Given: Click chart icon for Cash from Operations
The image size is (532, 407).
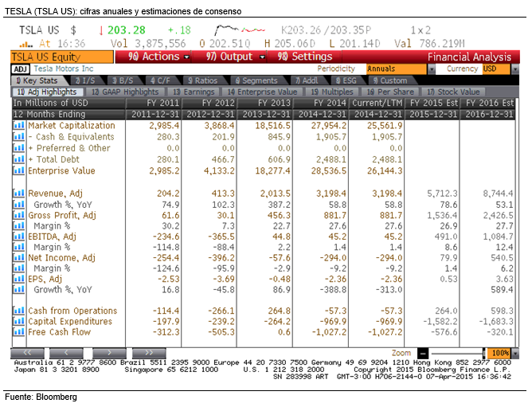Looking at the screenshot, I should [x=18, y=311].
